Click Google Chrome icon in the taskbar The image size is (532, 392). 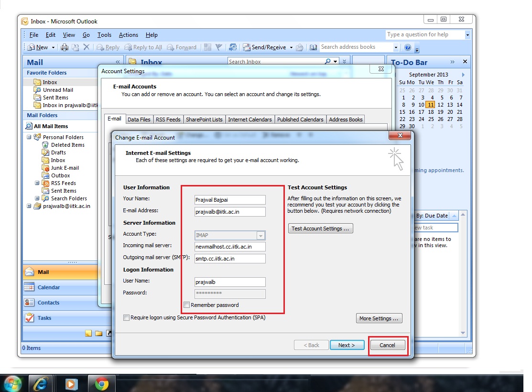(x=101, y=384)
